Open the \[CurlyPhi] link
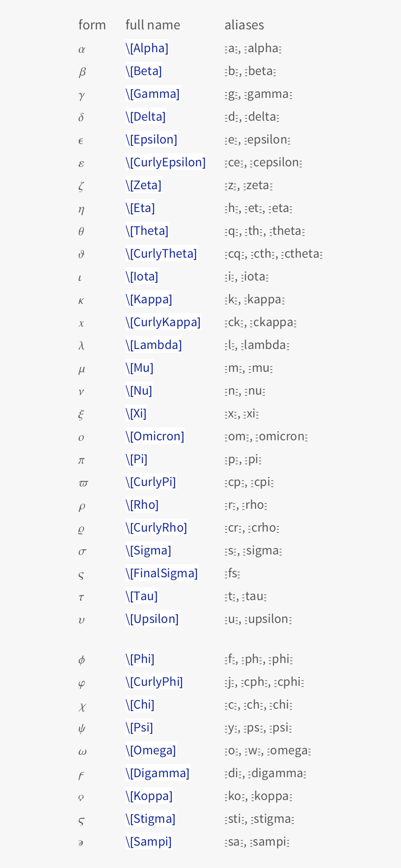The image size is (401, 868). 154,682
